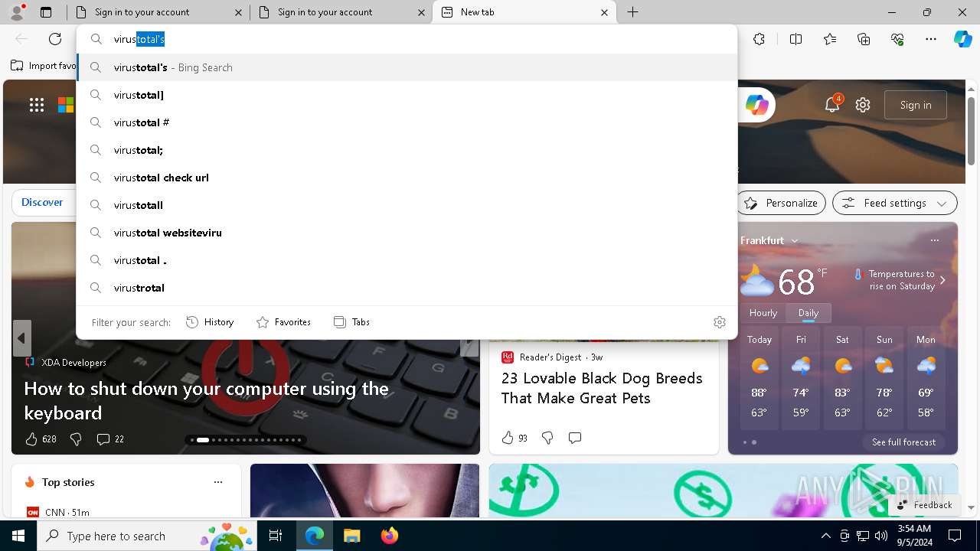980x551 pixels.
Task: Open the Split screen icon
Action: click(x=795, y=39)
